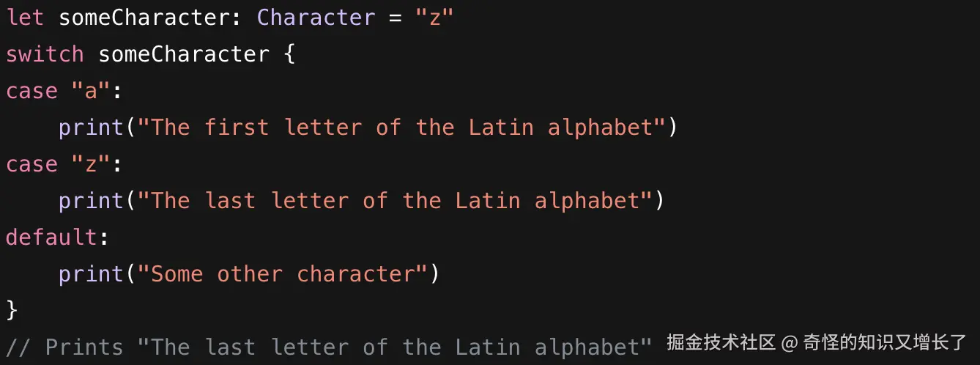
Task: Click the "z" string literal in the case
Action: point(92,164)
